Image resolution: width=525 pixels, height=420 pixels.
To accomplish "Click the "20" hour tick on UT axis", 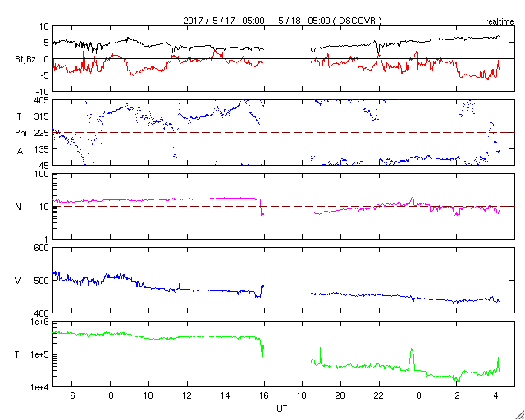I will pos(341,395).
